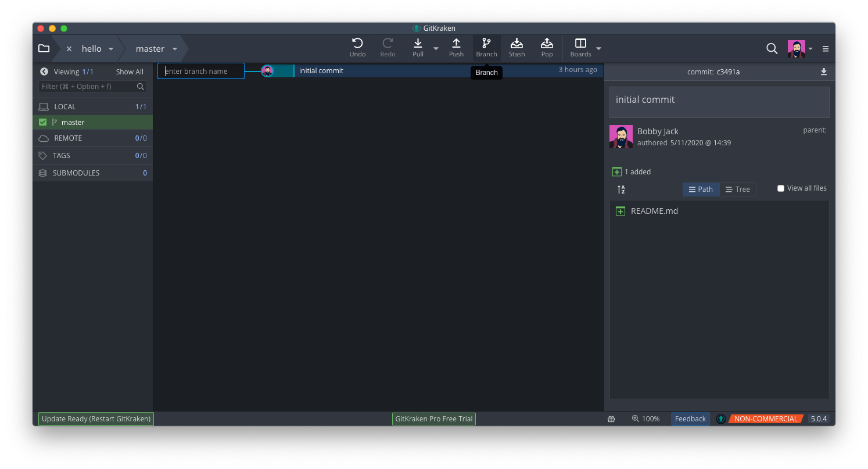
Task: Toggle the master branch checkbox
Action: pyautogui.click(x=42, y=122)
